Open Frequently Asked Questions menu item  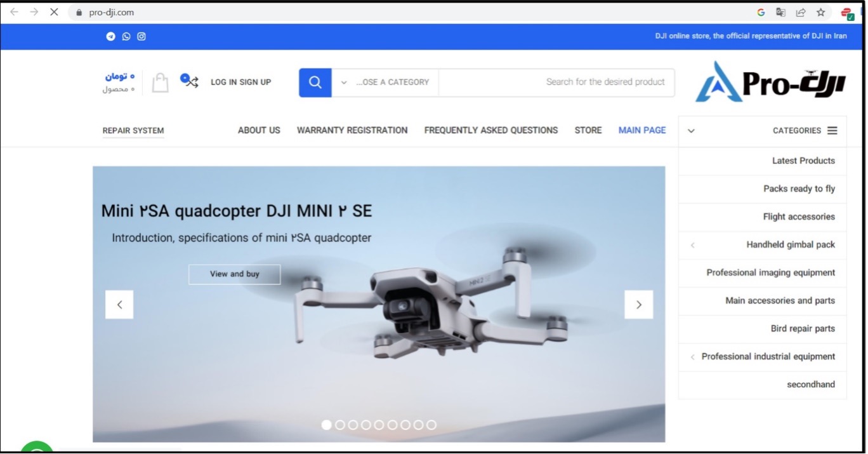[491, 130]
